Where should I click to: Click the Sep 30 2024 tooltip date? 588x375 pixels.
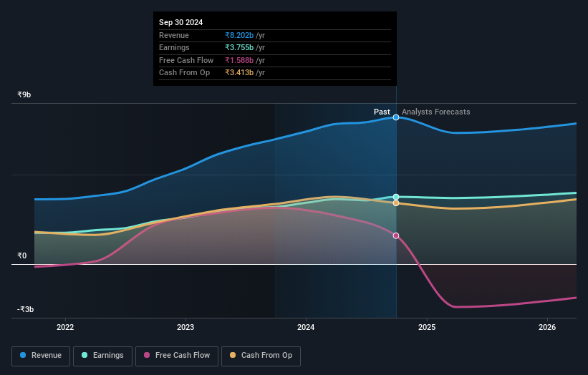coord(180,22)
